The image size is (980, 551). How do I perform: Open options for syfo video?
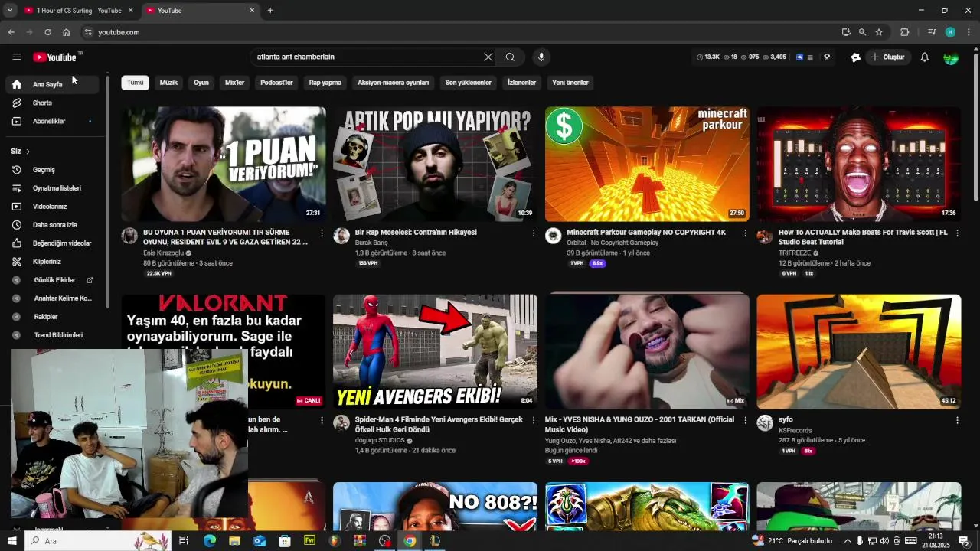click(x=957, y=420)
